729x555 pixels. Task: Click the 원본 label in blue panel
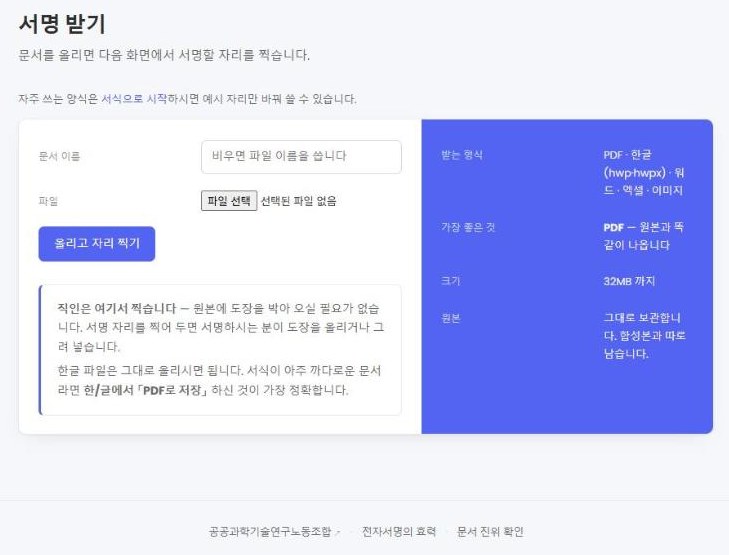pyautogui.click(x=451, y=318)
